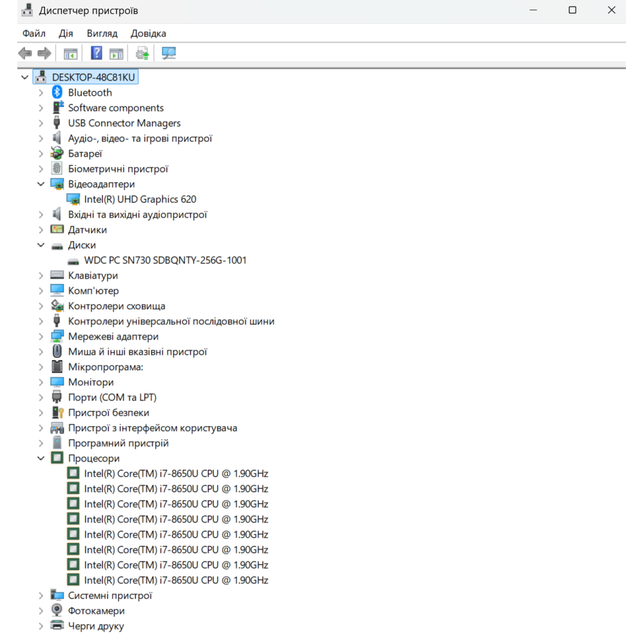Open the Довідка menu
The image size is (644, 644).
tap(148, 33)
